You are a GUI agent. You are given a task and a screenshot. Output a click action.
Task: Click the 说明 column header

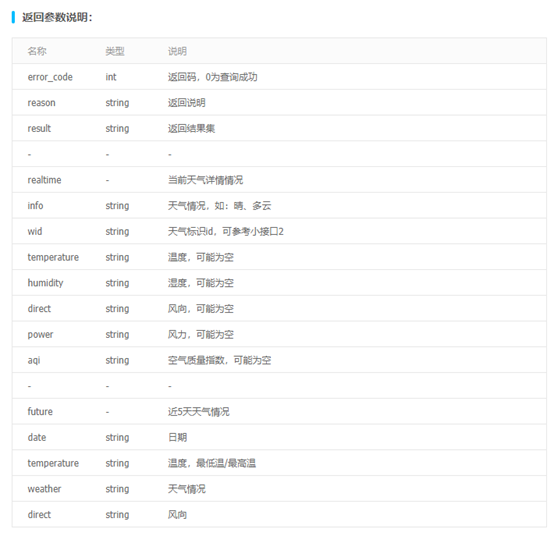pos(177,51)
